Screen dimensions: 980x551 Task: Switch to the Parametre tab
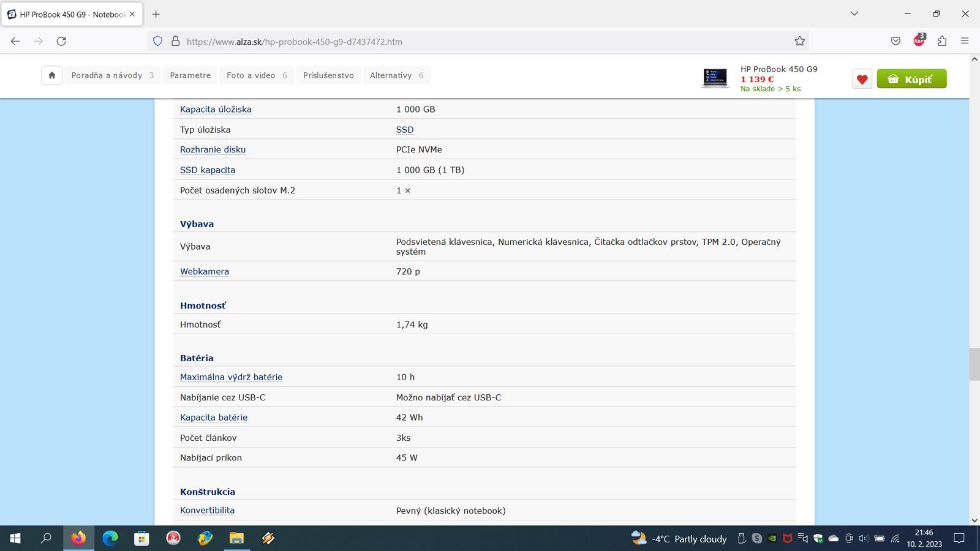coord(190,75)
